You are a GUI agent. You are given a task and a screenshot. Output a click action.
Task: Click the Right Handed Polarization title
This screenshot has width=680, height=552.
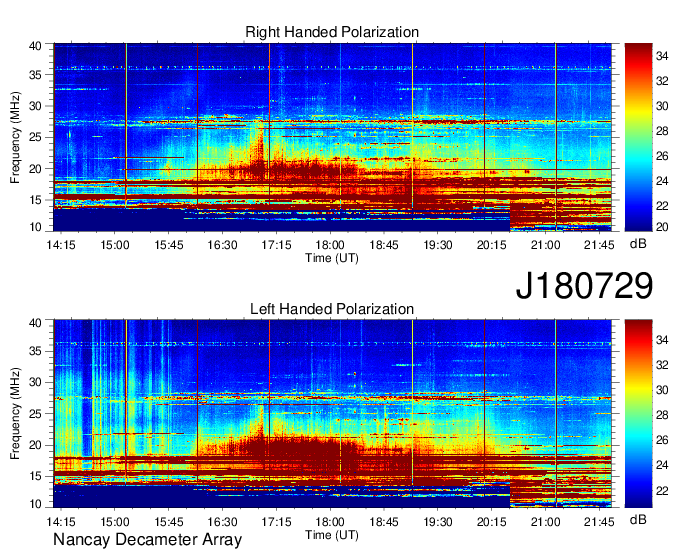pyautogui.click(x=332, y=32)
